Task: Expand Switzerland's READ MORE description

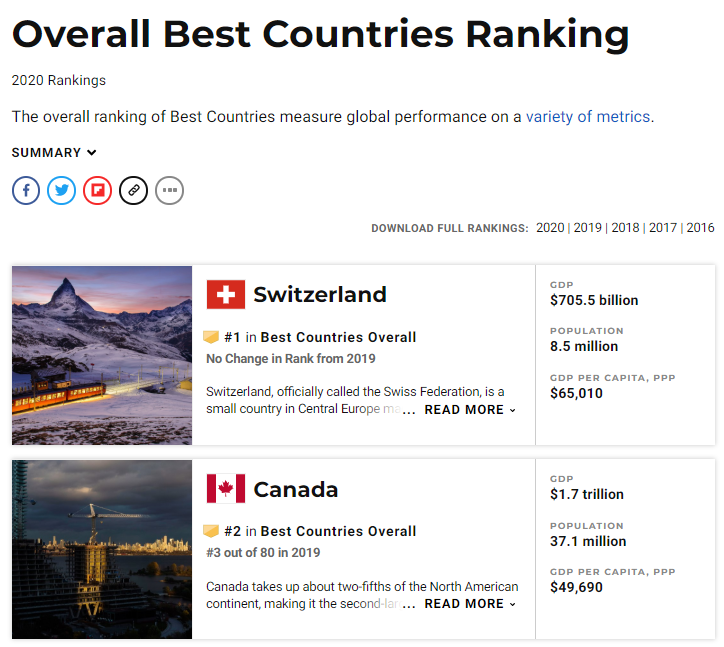Action: coord(470,410)
